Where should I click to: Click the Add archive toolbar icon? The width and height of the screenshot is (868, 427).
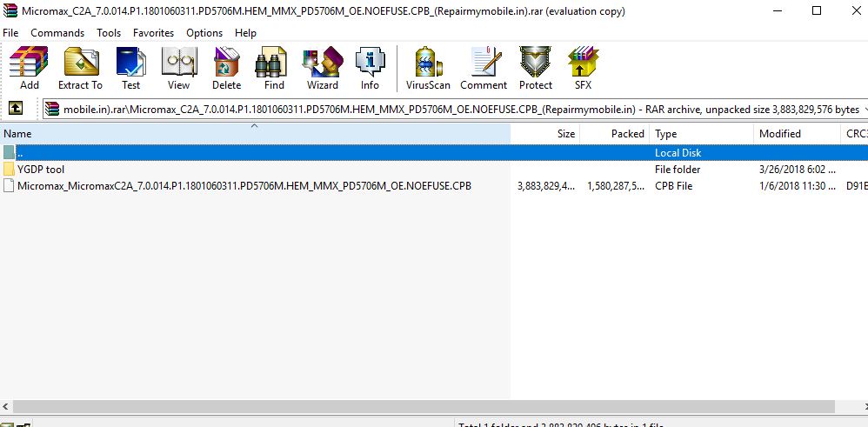coord(30,68)
